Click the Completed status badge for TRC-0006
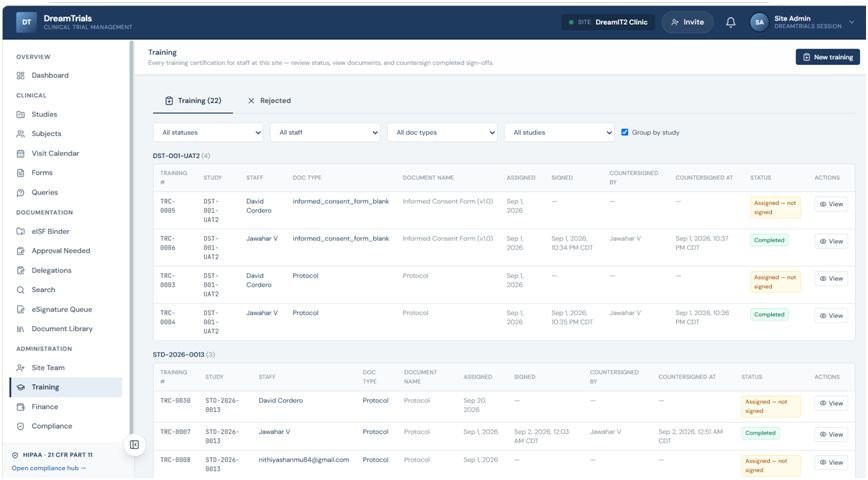Image resolution: width=868 pixels, height=480 pixels. click(x=769, y=240)
